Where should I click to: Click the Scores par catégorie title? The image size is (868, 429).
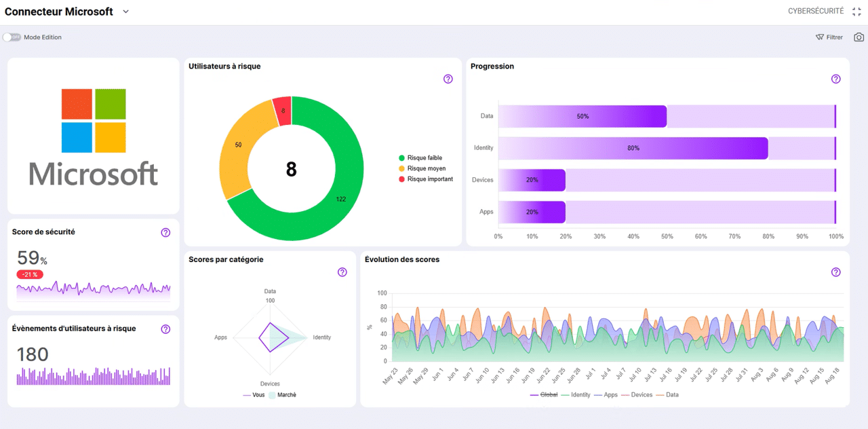coord(226,259)
